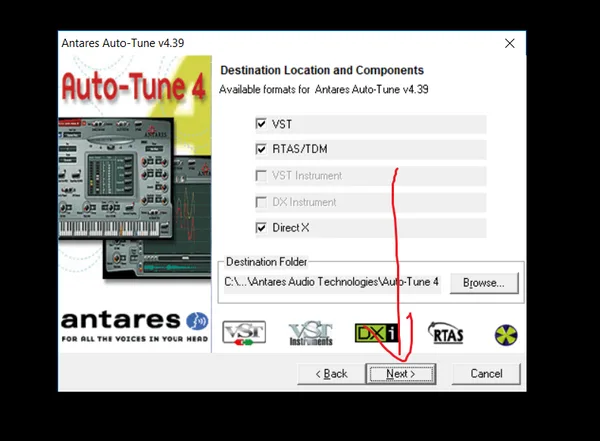The image size is (600, 441).
Task: Click the Destination Folder group label
Action: coord(266,262)
